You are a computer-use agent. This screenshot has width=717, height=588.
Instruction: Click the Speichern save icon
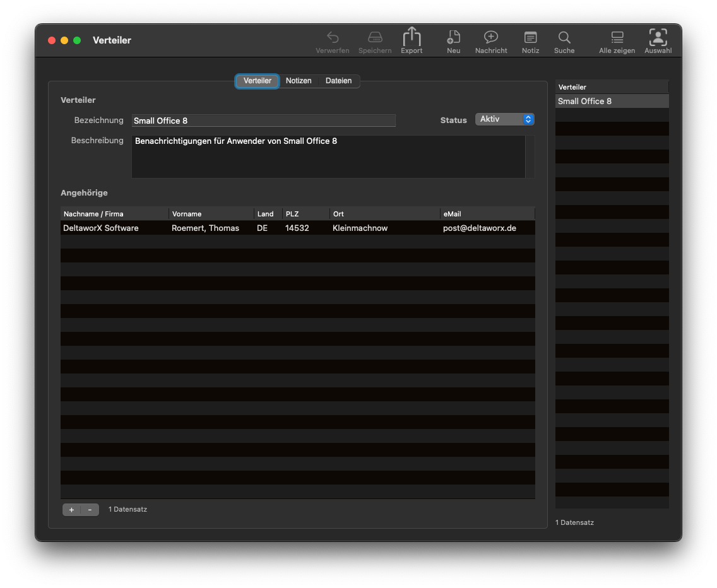[x=375, y=37]
